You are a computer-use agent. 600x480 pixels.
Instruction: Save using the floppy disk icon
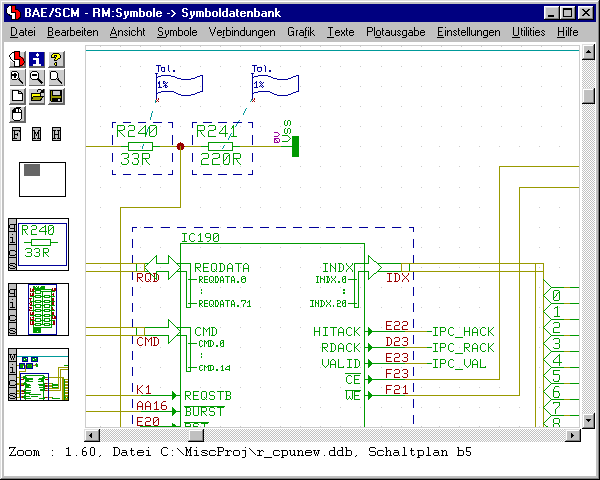(56, 96)
